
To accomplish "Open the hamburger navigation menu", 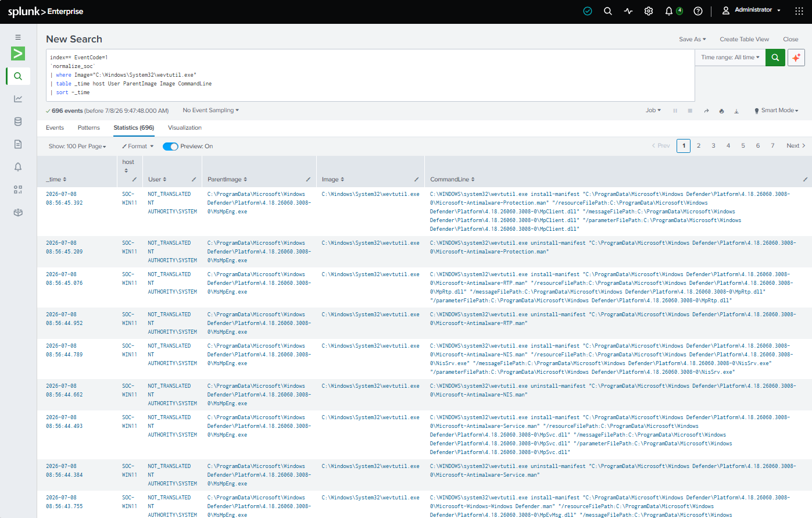I will click(x=18, y=37).
